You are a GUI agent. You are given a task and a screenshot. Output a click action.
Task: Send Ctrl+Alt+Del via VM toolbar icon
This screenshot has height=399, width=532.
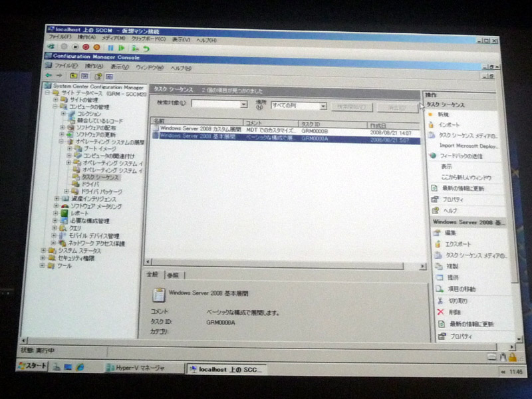point(51,47)
